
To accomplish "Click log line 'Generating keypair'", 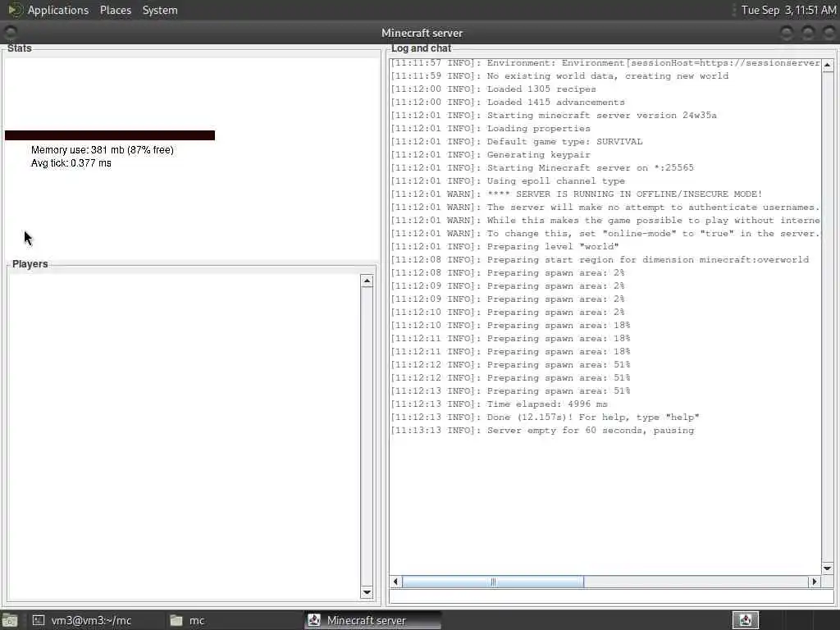I will coord(538,155).
